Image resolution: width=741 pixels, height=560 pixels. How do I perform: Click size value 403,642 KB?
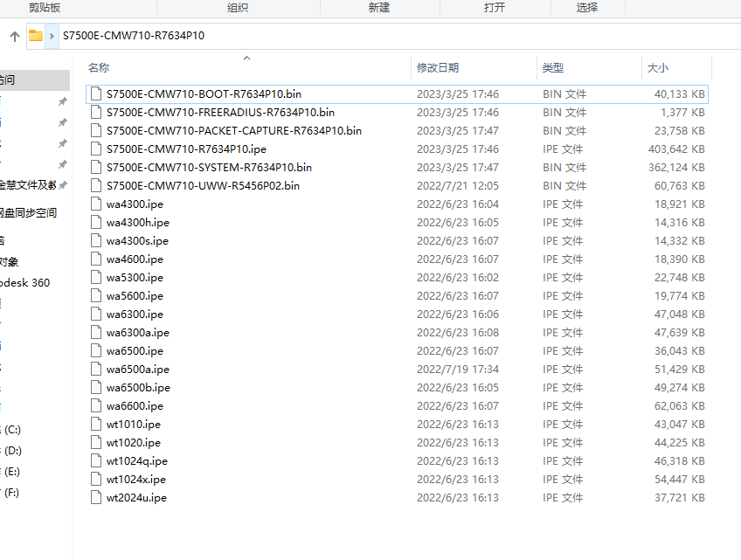click(676, 149)
